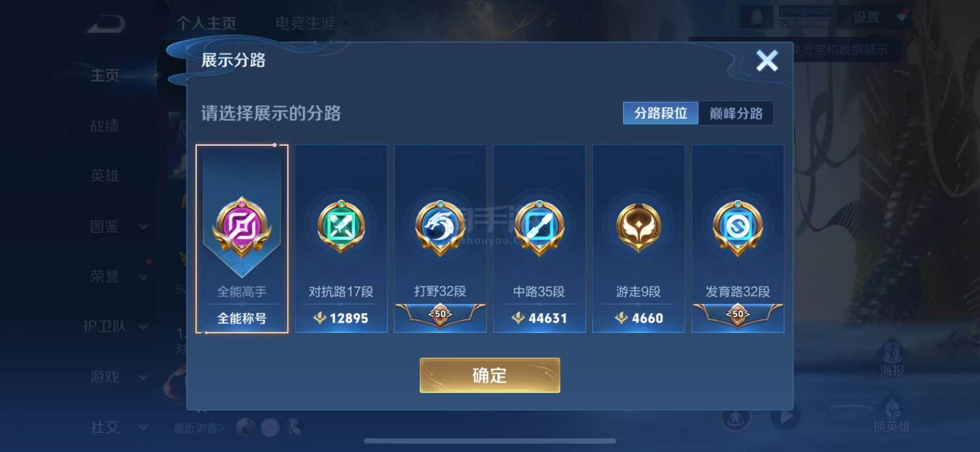Open 最近访客 recent visitors link
980x452 pixels.
[199, 428]
